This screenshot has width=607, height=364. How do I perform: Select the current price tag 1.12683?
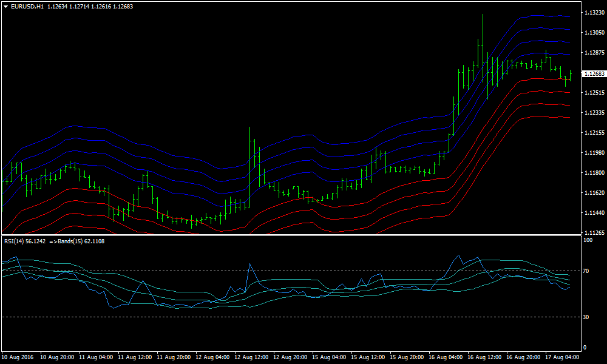point(593,74)
